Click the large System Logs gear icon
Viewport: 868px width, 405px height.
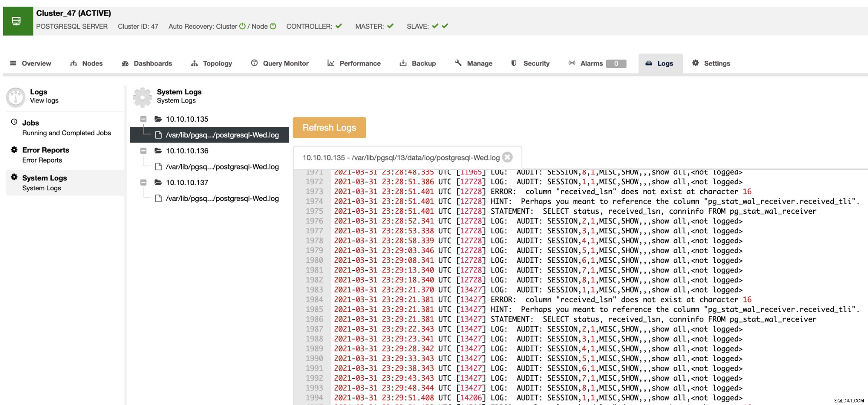coord(142,97)
